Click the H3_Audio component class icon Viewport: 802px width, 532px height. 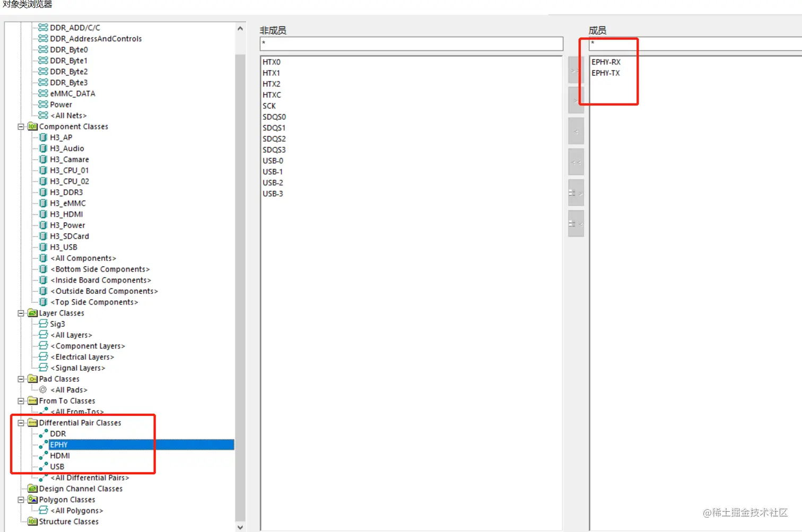43,149
